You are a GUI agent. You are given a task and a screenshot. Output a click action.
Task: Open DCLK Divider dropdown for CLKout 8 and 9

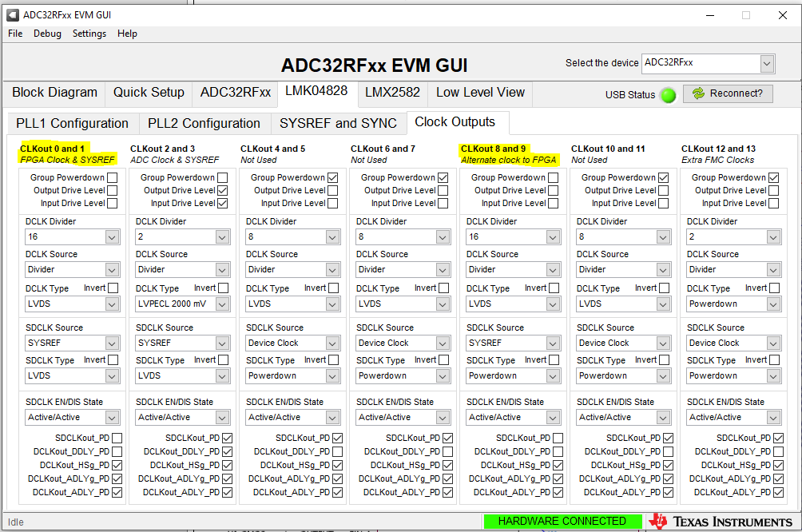point(513,236)
